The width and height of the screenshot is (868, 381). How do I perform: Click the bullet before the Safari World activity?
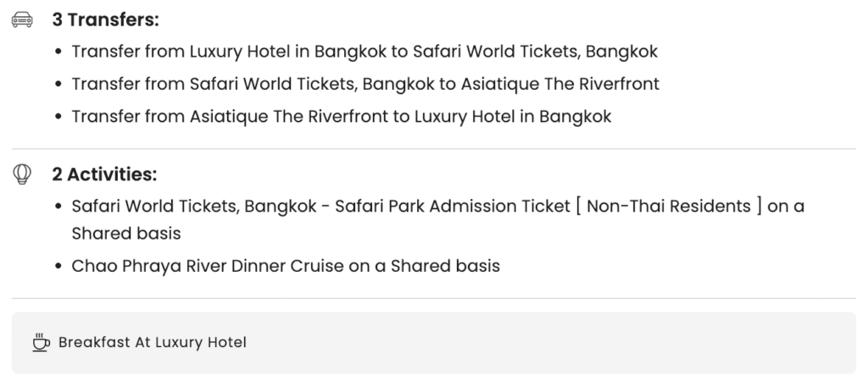coord(58,207)
